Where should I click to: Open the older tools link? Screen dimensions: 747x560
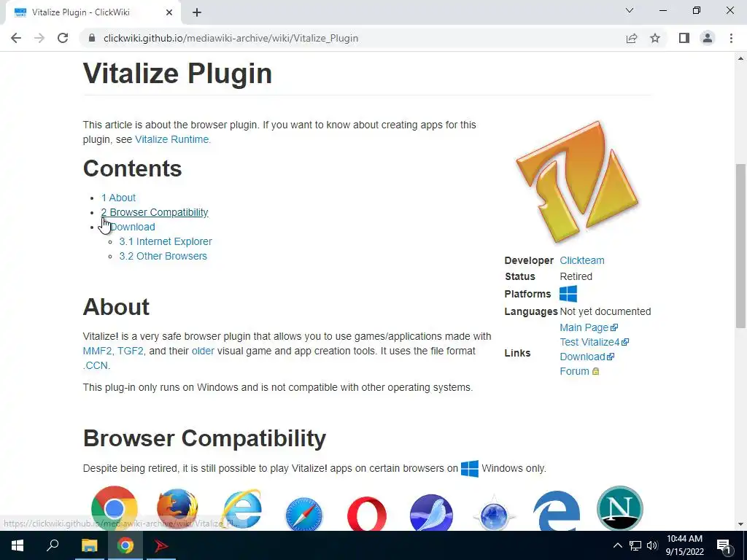tap(203, 351)
